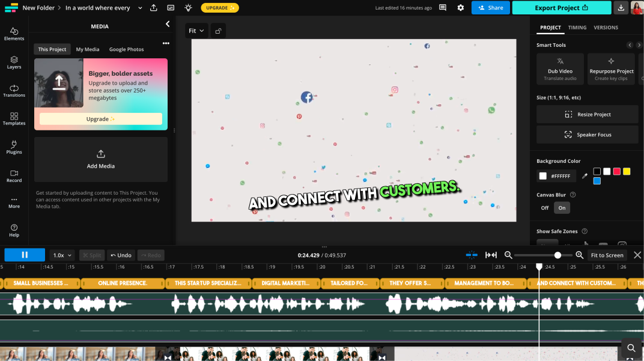Open the search magnifier button
This screenshot has width=644, height=361.
coord(631,348)
